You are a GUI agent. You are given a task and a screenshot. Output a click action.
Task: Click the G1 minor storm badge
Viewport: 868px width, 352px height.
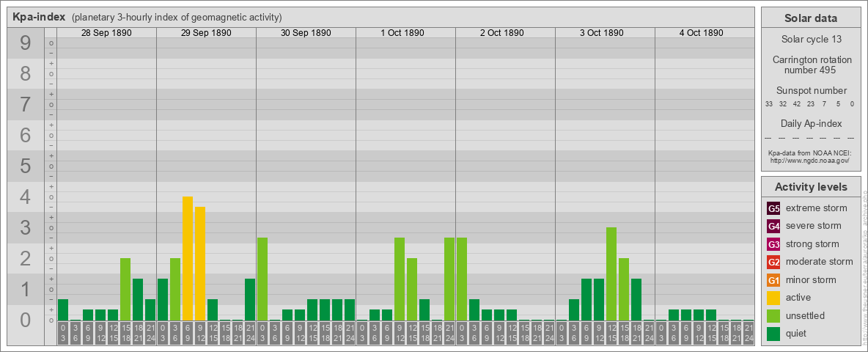(x=773, y=280)
